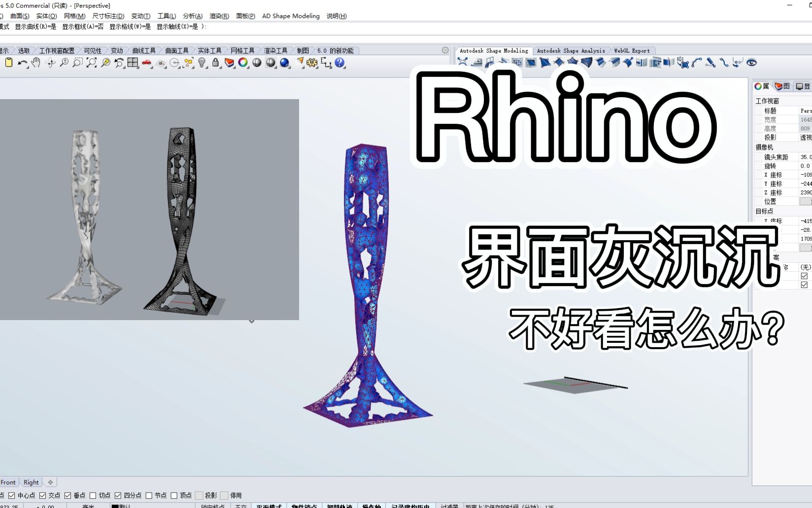The height and width of the screenshot is (508, 812).
Task: Click the 位置 button in camera section
Action: pyautogui.click(x=805, y=201)
